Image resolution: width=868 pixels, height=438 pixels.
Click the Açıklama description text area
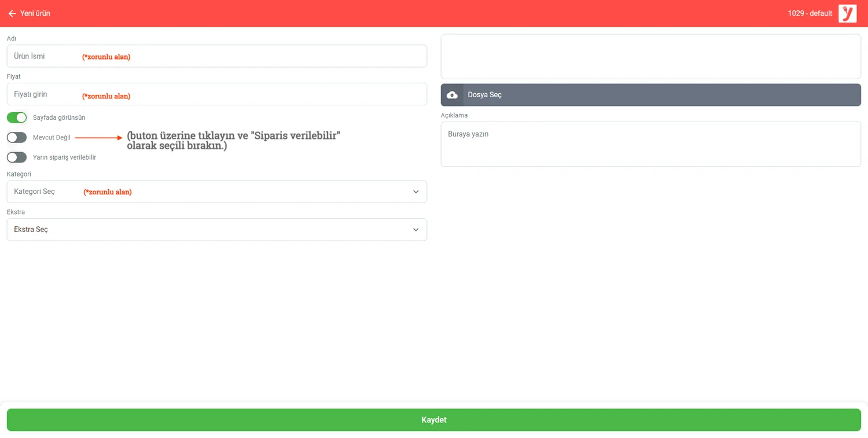pos(650,144)
